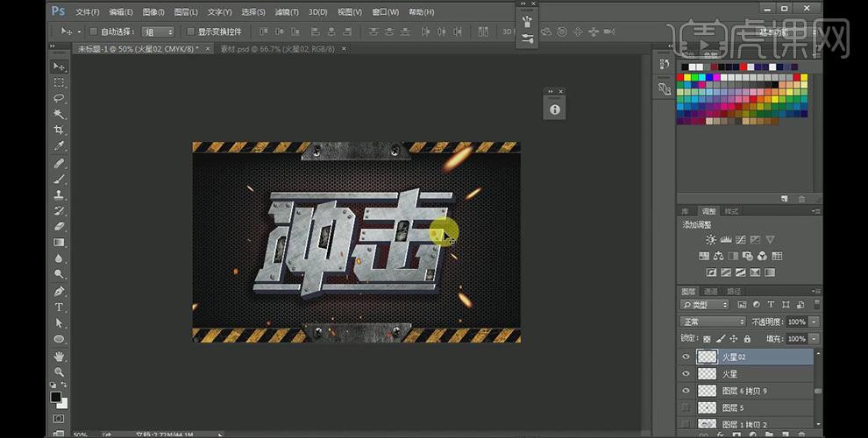The height and width of the screenshot is (438, 868).
Task: Select the Hand tool
Action: click(x=60, y=356)
